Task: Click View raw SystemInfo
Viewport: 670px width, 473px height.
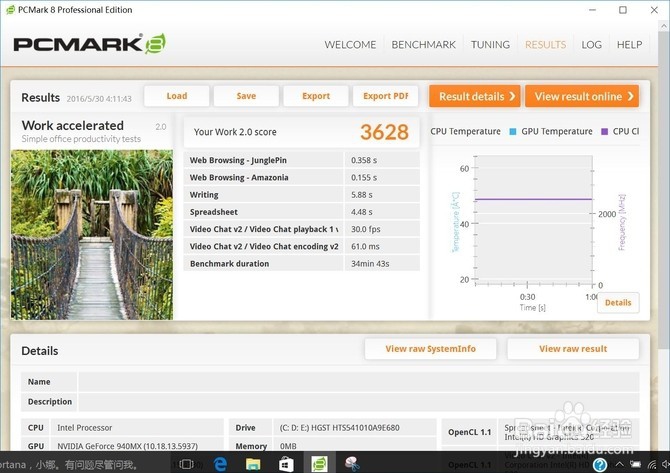Action: point(430,349)
